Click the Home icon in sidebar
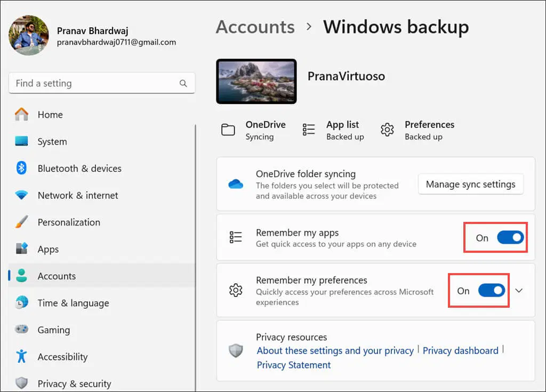Viewport: 546px width, 392px height. tap(21, 115)
